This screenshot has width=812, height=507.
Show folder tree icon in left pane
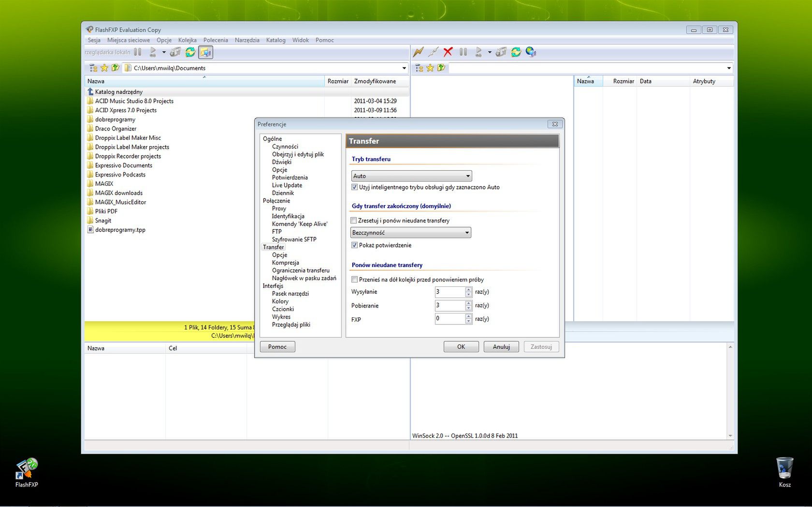click(x=93, y=68)
